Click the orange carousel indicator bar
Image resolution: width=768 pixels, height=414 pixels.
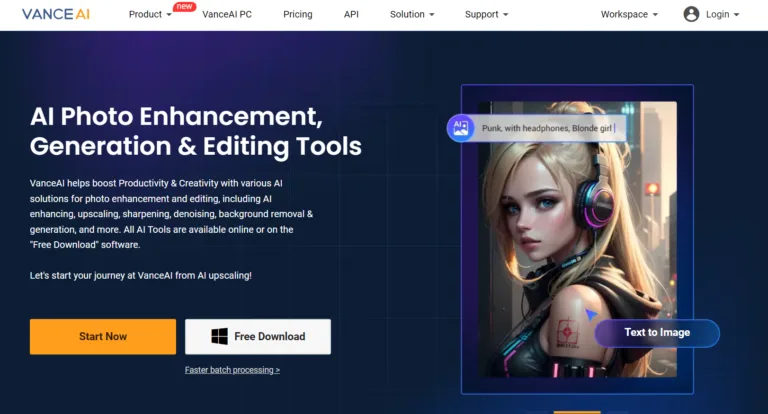point(577,412)
